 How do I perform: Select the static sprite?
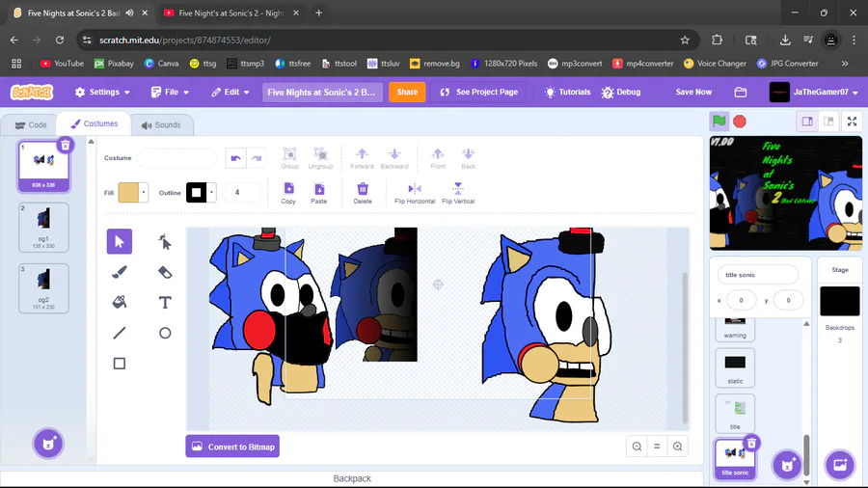point(735,367)
